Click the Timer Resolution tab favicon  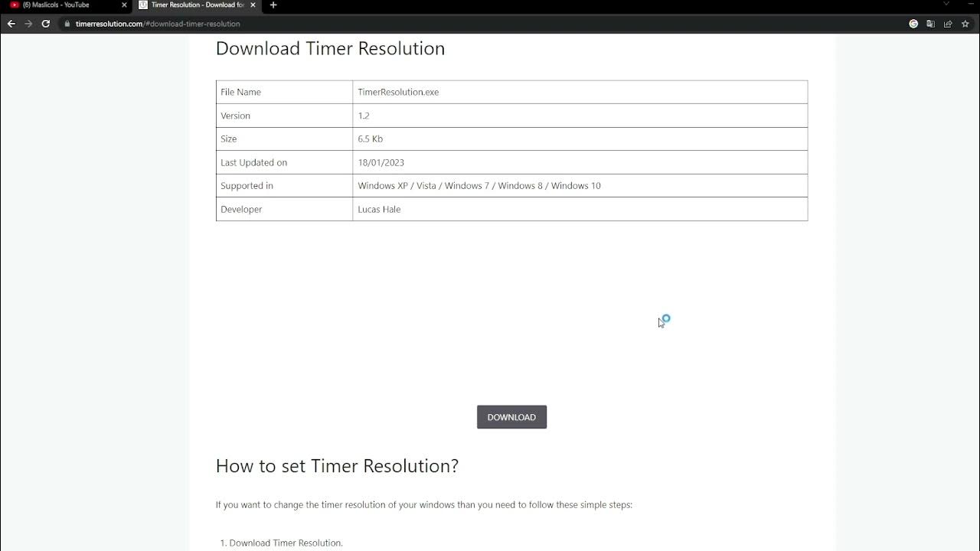pos(143,5)
